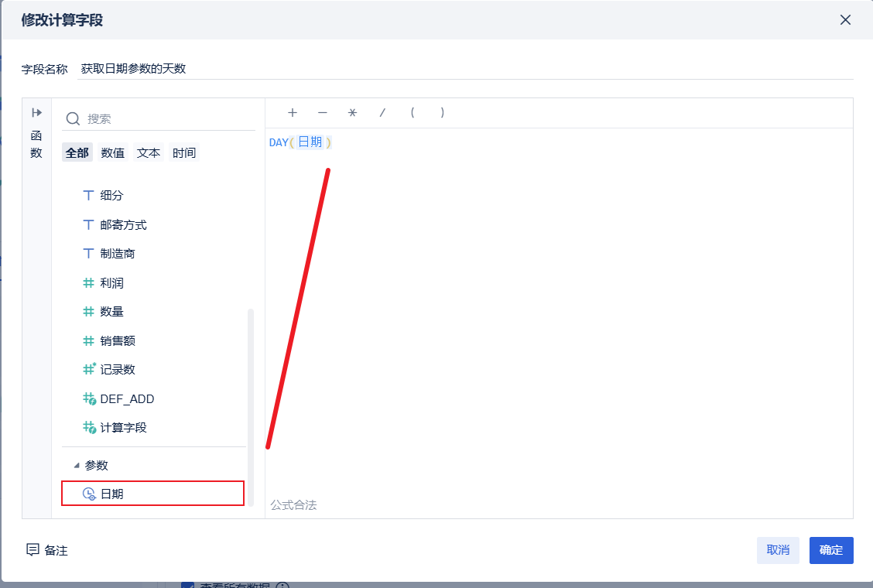Click the text type icon beside 邮寄方式

point(88,224)
